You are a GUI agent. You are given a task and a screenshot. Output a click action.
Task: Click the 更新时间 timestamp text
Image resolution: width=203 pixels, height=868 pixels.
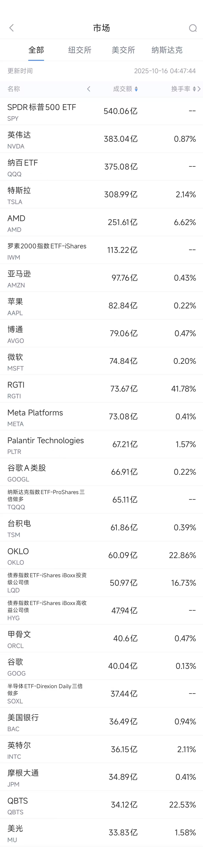pyautogui.click(x=165, y=71)
